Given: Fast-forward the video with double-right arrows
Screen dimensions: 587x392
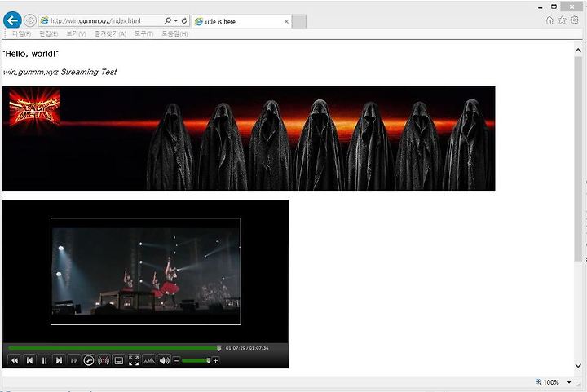Looking at the screenshot, I should pos(73,360).
